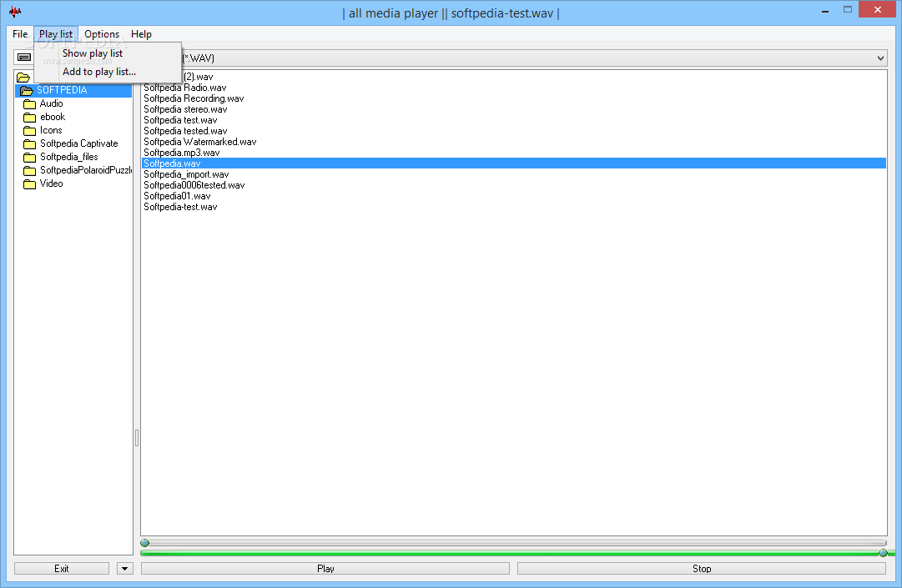This screenshot has height=588, width=902.
Task: Click the SOFTPEDIA open folder icon
Action: point(27,90)
